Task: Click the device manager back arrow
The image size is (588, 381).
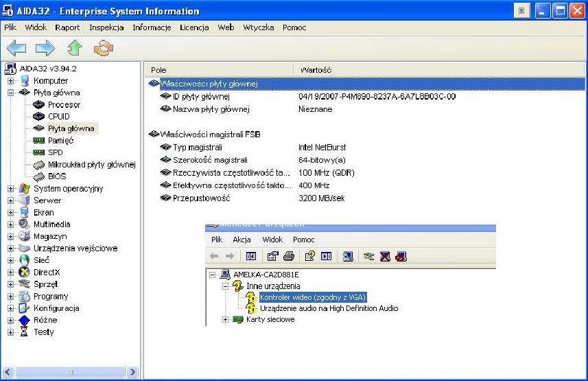Action: [x=214, y=256]
